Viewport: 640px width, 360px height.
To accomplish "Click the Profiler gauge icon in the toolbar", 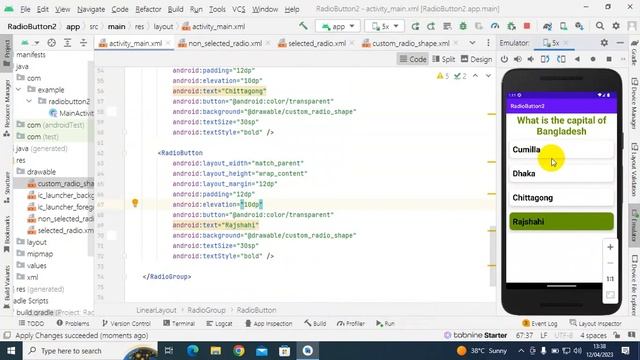I will (x=495, y=26).
